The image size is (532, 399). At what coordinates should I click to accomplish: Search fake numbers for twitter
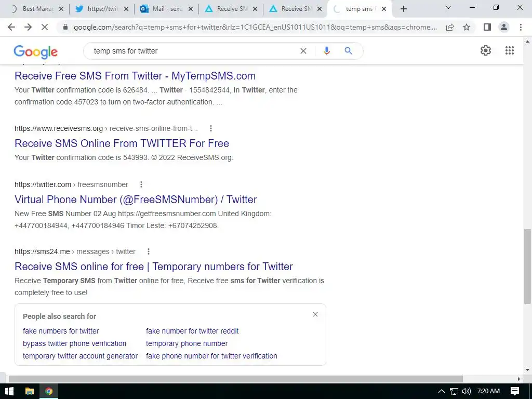(61, 331)
